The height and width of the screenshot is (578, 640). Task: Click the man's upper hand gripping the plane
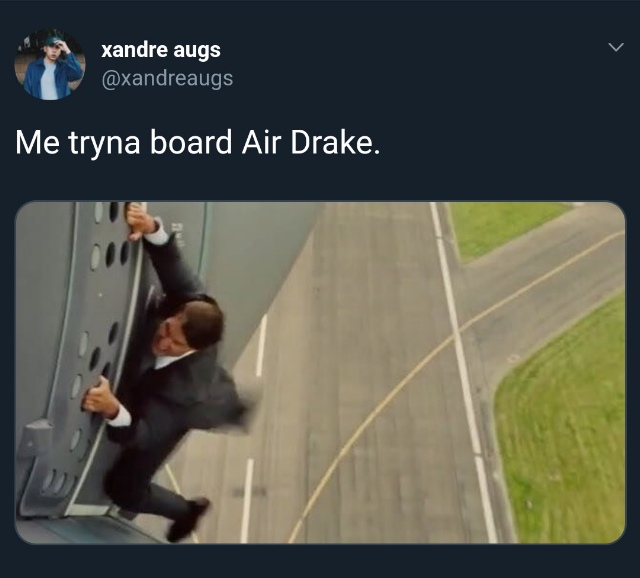pyautogui.click(x=140, y=222)
